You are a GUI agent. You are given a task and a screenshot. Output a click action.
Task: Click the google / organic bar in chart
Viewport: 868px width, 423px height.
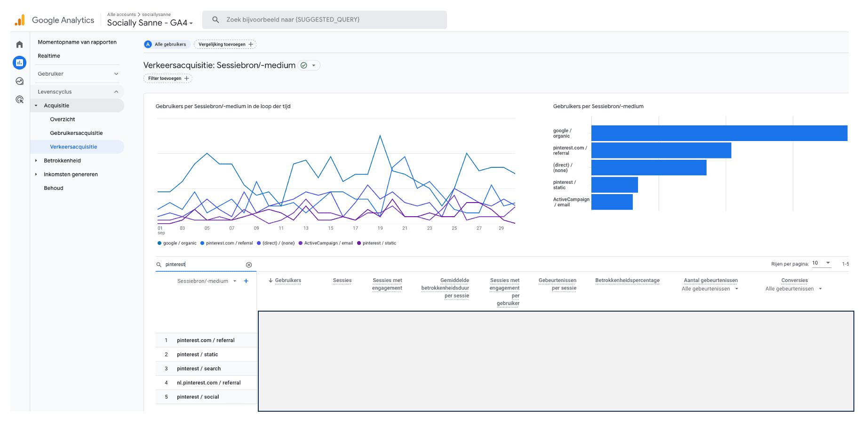(x=719, y=133)
